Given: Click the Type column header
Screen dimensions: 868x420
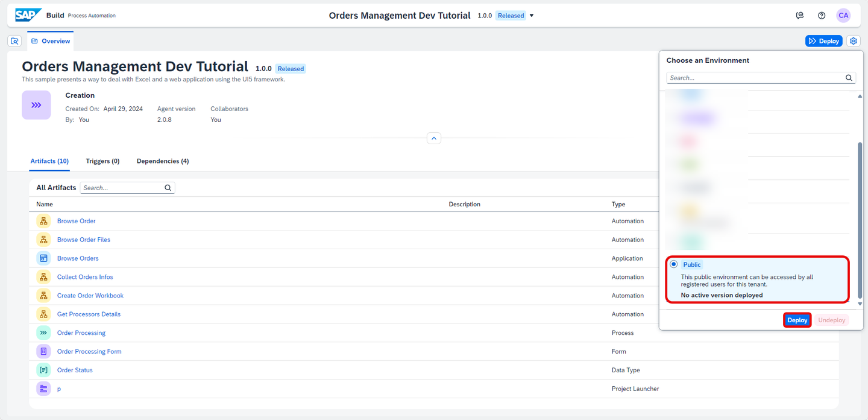Looking at the screenshot, I should point(618,205).
